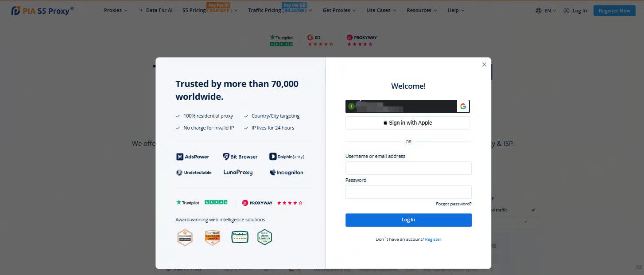Click the Dolphin{anty} logo
The height and width of the screenshot is (275, 644).
(287, 157)
